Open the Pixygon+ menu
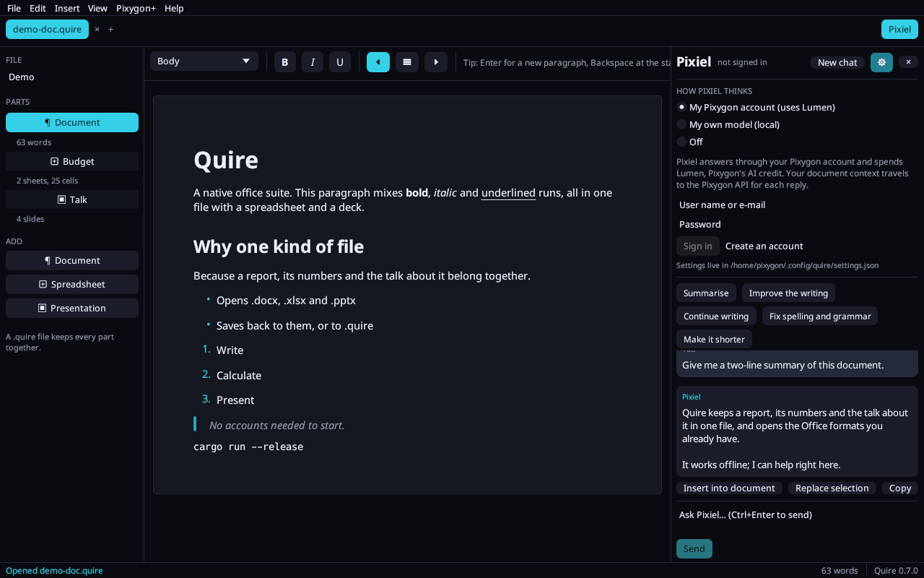This screenshot has width=924, height=578. tap(136, 8)
